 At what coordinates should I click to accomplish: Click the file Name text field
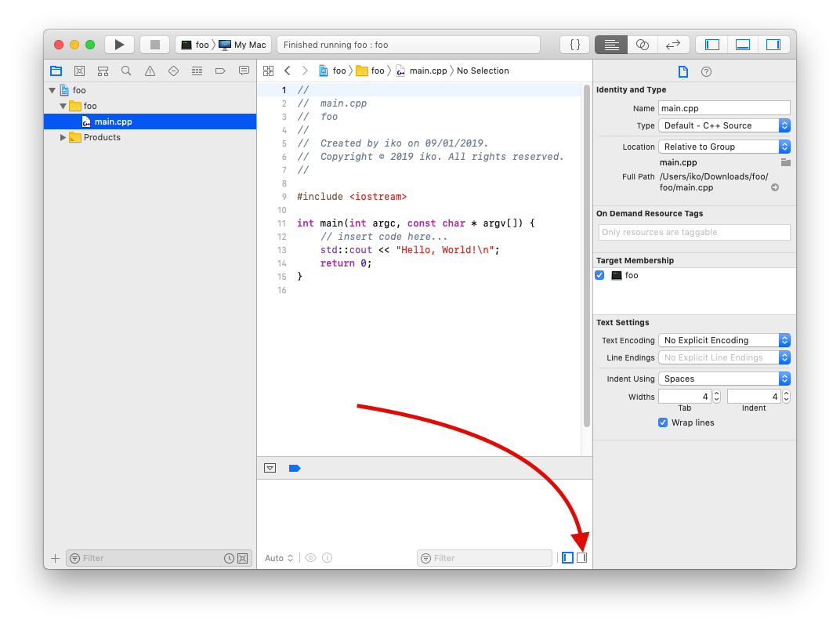723,108
